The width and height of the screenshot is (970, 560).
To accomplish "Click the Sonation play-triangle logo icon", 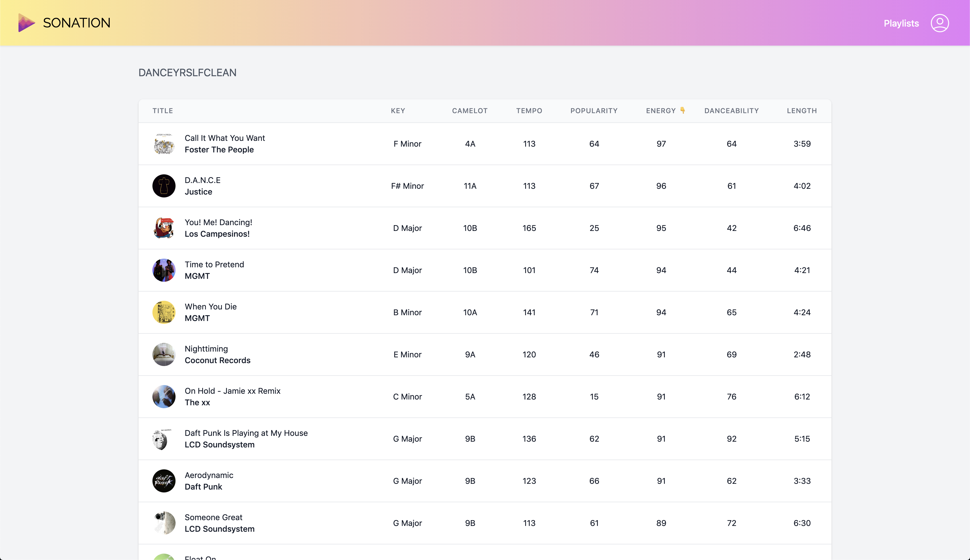I will tap(27, 23).
